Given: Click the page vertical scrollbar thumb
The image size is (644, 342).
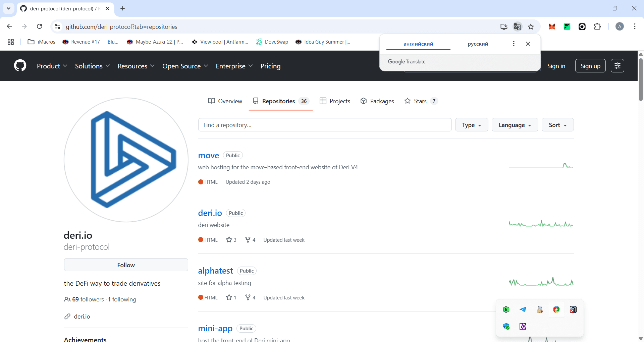Looking at the screenshot, I should [x=641, y=79].
